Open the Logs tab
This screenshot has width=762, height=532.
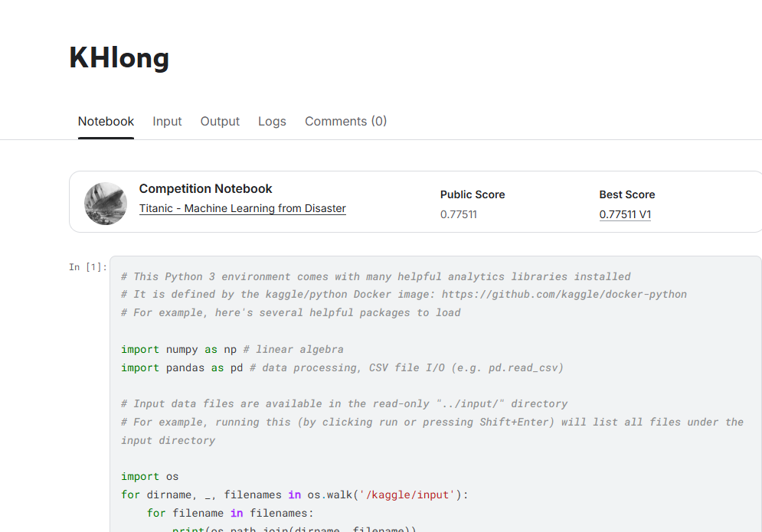(272, 122)
